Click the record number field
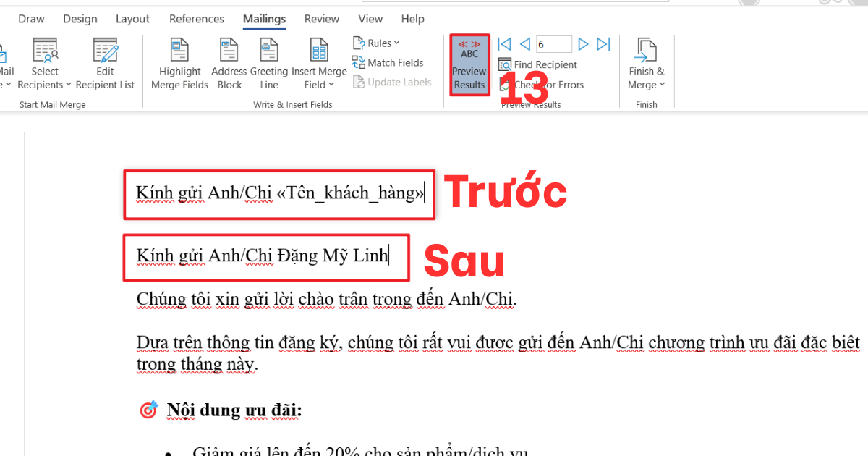This screenshot has width=868, height=456. pos(553,44)
